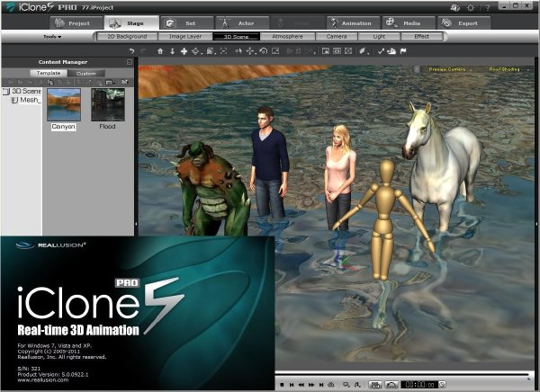Toggle the safe area display icon
Image resolution: width=540 pixels, height=392 pixels.
pyautogui.click(x=337, y=51)
